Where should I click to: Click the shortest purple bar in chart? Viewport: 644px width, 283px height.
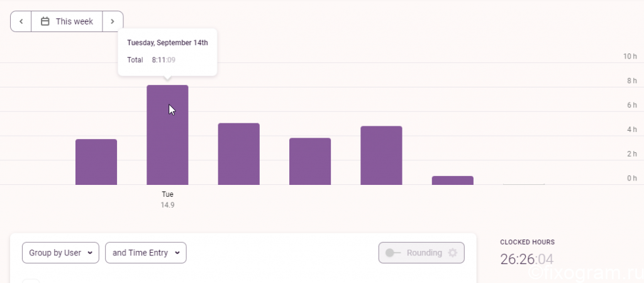pos(453,180)
